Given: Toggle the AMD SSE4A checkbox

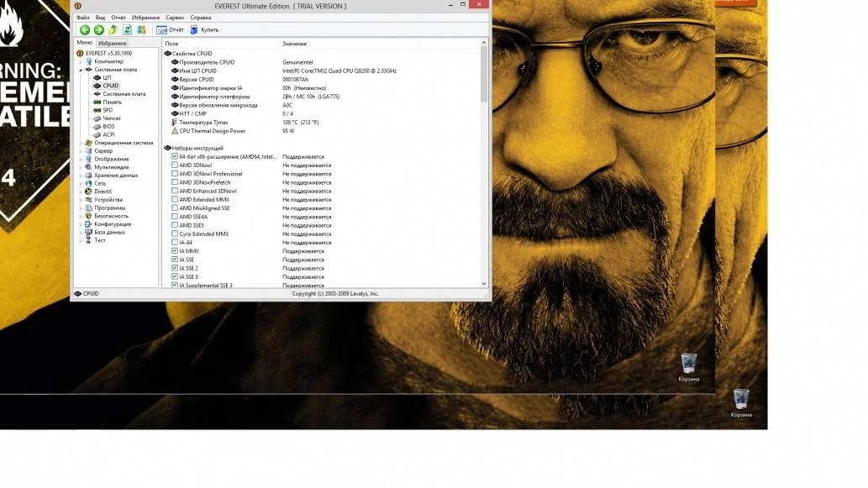Looking at the screenshot, I should [x=175, y=217].
